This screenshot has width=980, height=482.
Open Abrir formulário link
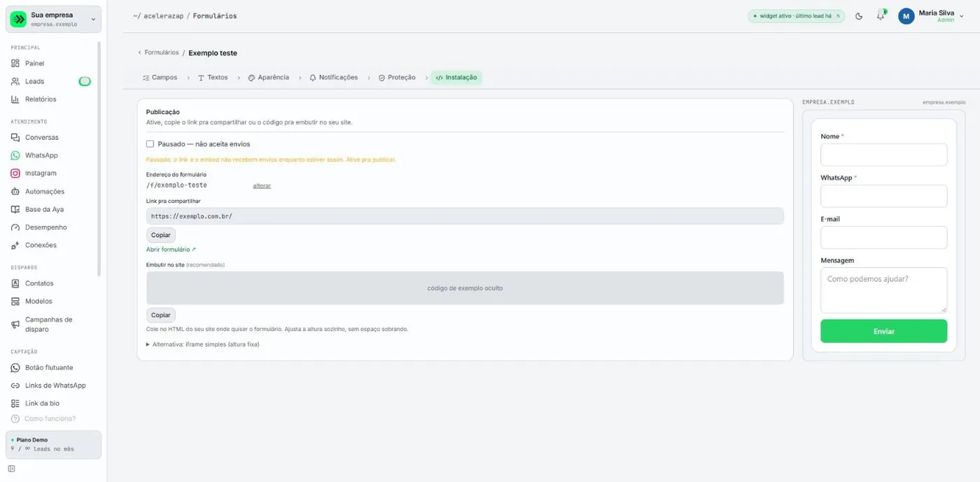pos(171,250)
